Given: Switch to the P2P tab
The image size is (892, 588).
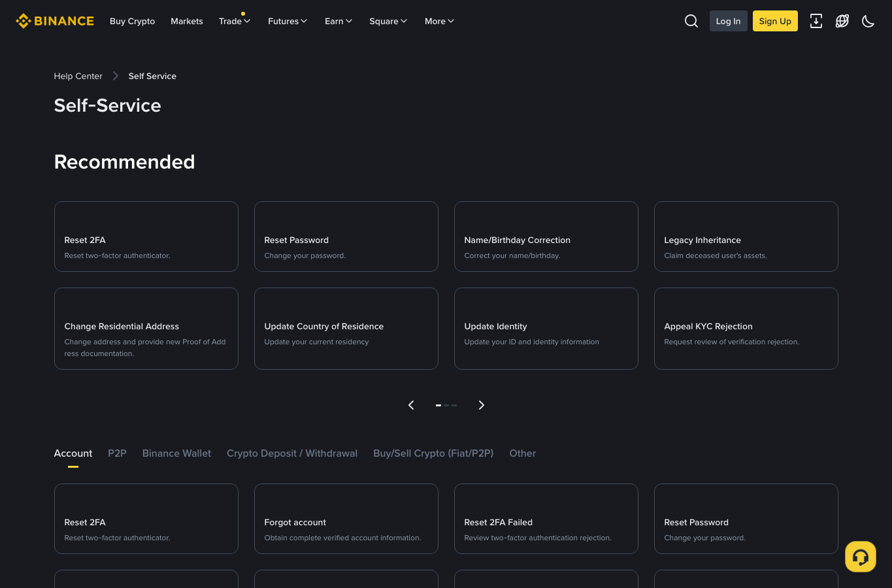Looking at the screenshot, I should [117, 453].
